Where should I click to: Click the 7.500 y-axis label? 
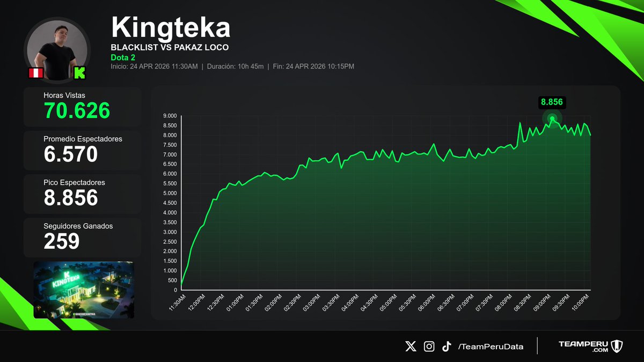click(x=170, y=145)
